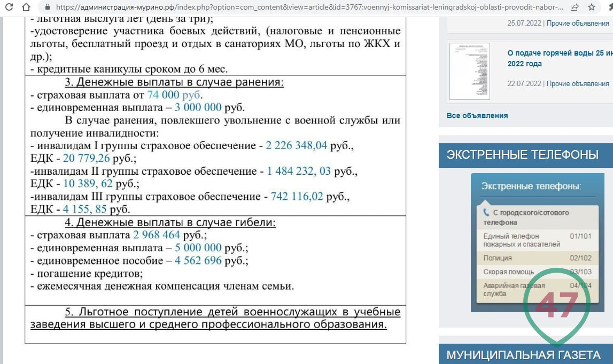Click the green 47 watermark logo
This screenshot has width=613, height=364.
coord(556,305)
